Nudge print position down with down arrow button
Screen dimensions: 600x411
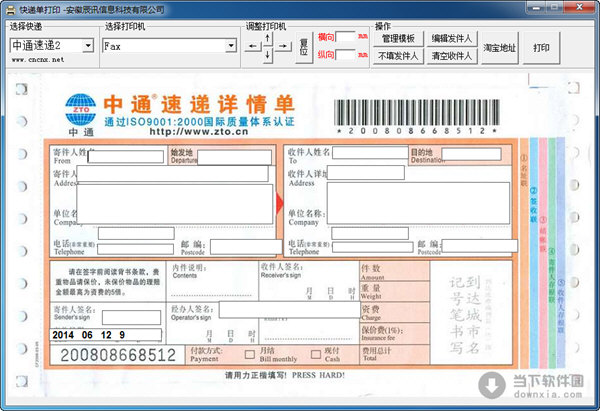tap(268, 55)
